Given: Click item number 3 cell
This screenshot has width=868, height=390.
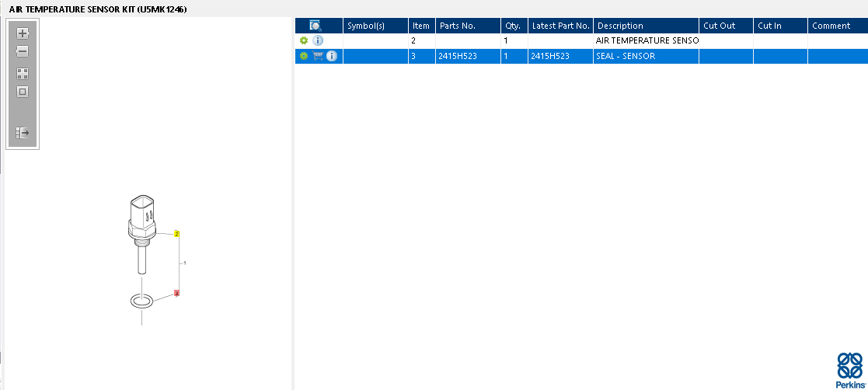Looking at the screenshot, I should pos(422,56).
